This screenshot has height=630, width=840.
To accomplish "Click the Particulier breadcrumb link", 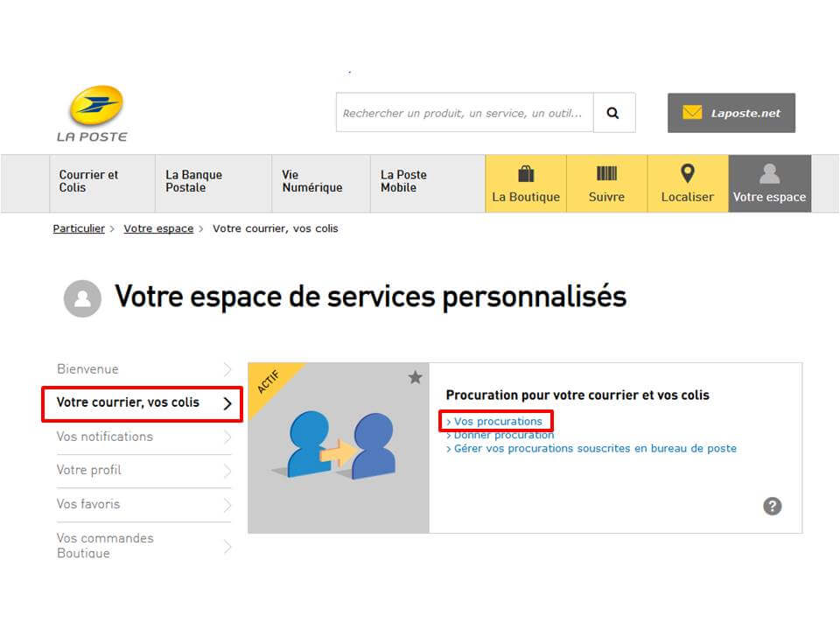I will 78,228.
